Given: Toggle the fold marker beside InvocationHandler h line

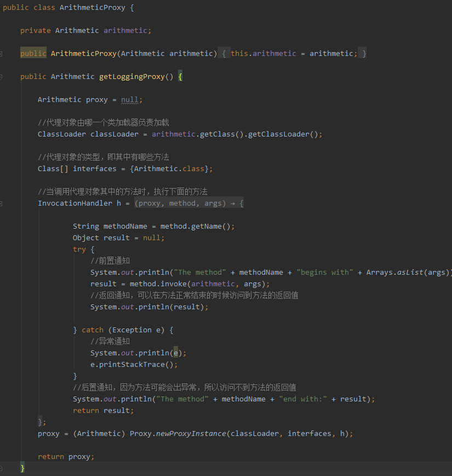Looking at the screenshot, I should (x=1, y=203).
